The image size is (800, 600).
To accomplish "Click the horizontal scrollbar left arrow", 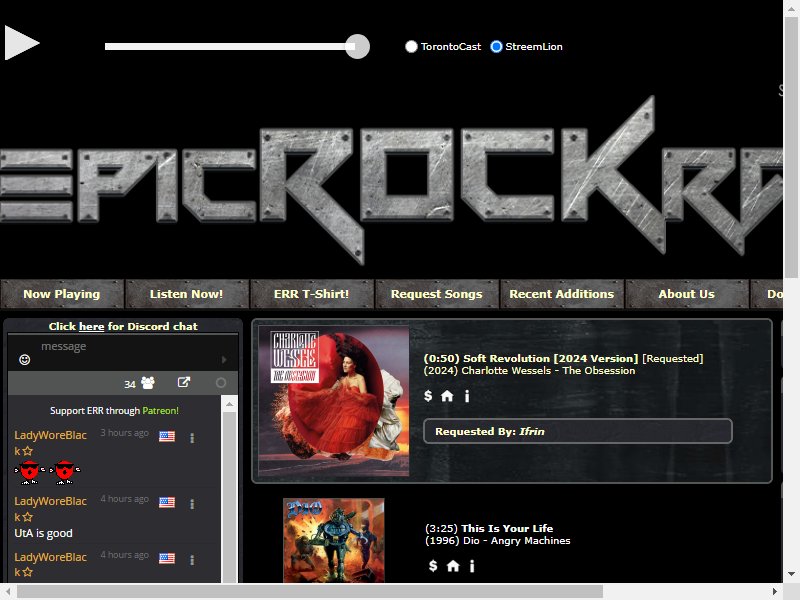I will pyautogui.click(x=8, y=591).
